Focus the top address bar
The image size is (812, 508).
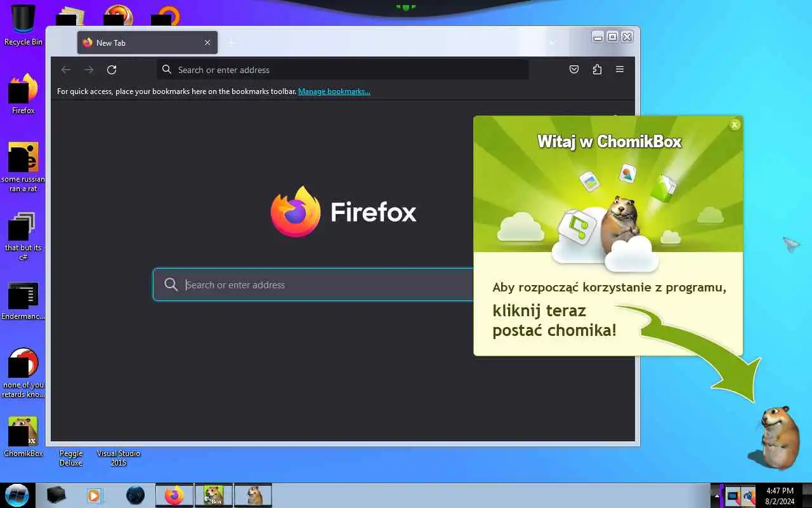(x=343, y=70)
